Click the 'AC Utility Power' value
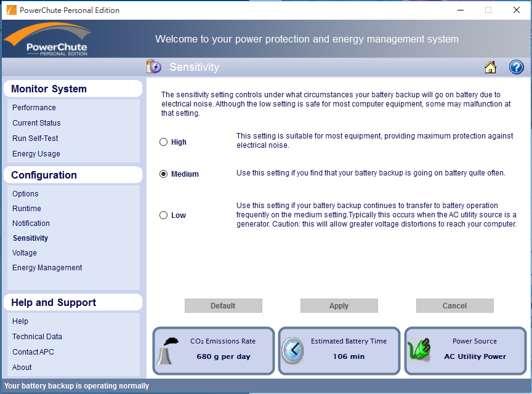This screenshot has width=532, height=394. [475, 356]
